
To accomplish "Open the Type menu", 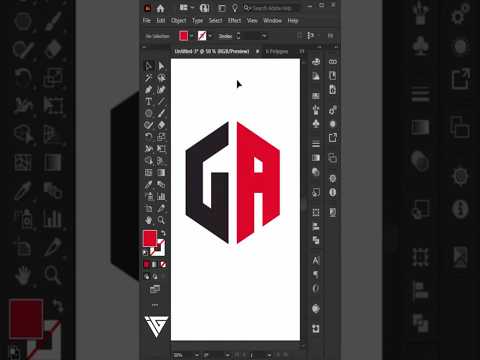I will (197, 21).
